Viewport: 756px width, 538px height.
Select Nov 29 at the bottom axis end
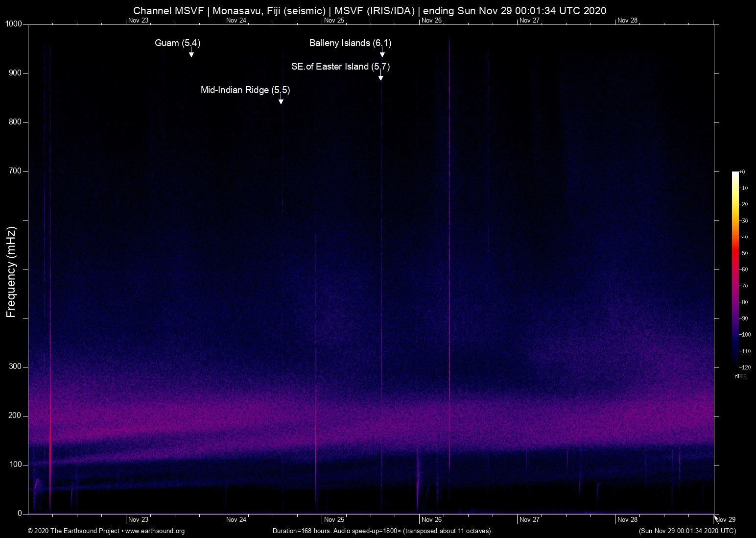(x=725, y=519)
